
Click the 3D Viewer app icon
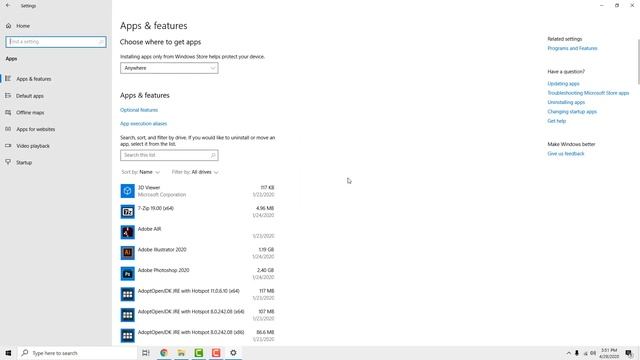(127, 191)
